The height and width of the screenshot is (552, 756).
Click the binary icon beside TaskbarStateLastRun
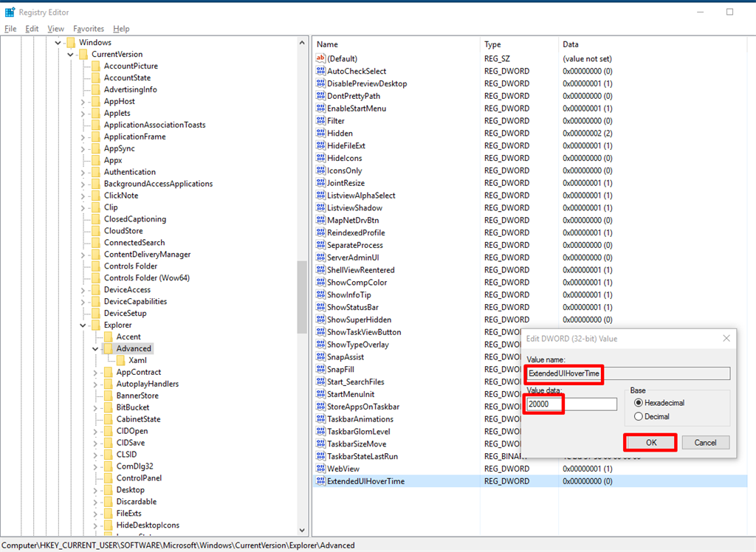click(x=320, y=456)
